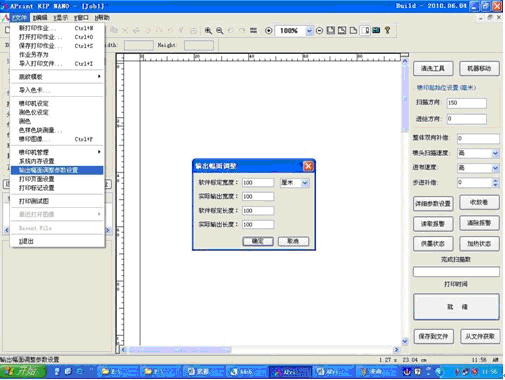This screenshot has height=380, width=505.
Task: Select 导入色卡 menu entry
Action: [57, 90]
